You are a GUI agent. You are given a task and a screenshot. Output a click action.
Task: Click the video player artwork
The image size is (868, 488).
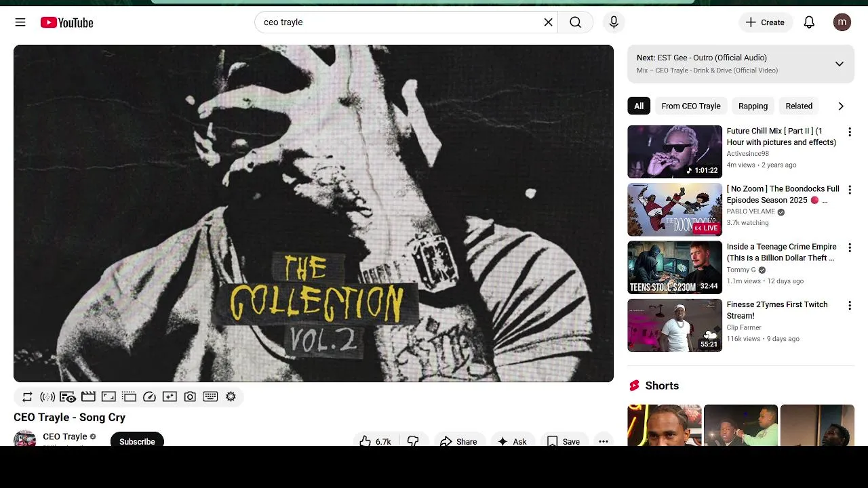[x=313, y=213]
